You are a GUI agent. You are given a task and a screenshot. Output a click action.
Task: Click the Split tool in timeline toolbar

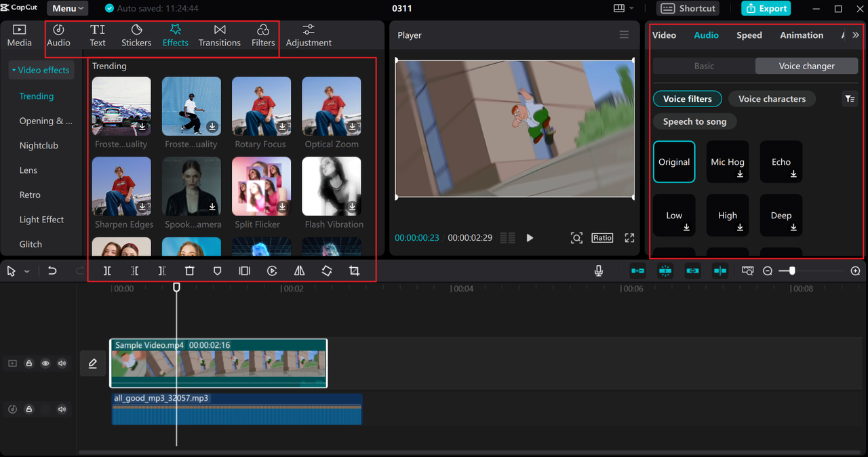(x=107, y=271)
